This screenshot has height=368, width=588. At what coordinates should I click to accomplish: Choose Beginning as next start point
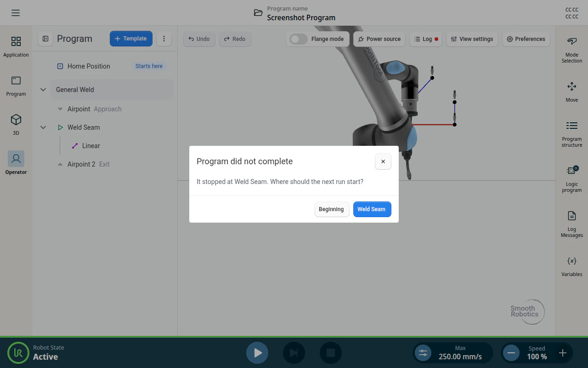click(332, 209)
